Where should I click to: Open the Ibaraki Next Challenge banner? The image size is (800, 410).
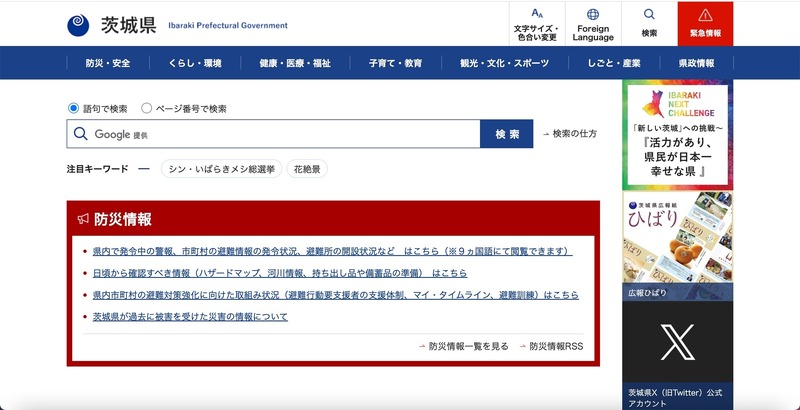677,134
